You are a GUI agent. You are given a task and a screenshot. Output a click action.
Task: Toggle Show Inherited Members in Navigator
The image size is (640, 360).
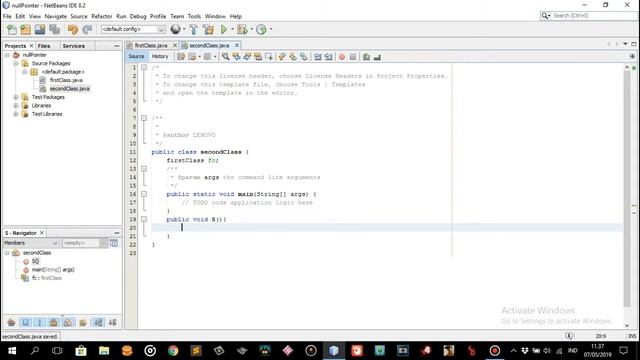click(x=11, y=322)
